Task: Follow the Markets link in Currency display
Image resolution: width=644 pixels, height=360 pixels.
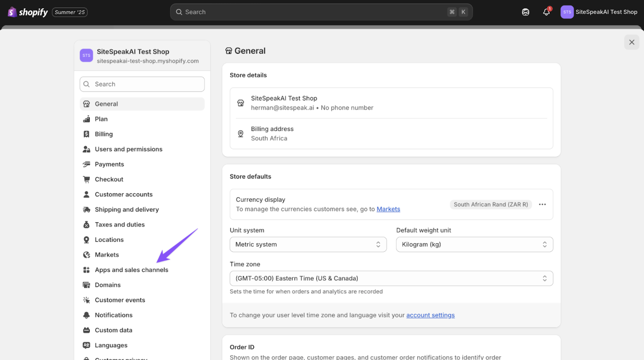Action: (x=388, y=209)
